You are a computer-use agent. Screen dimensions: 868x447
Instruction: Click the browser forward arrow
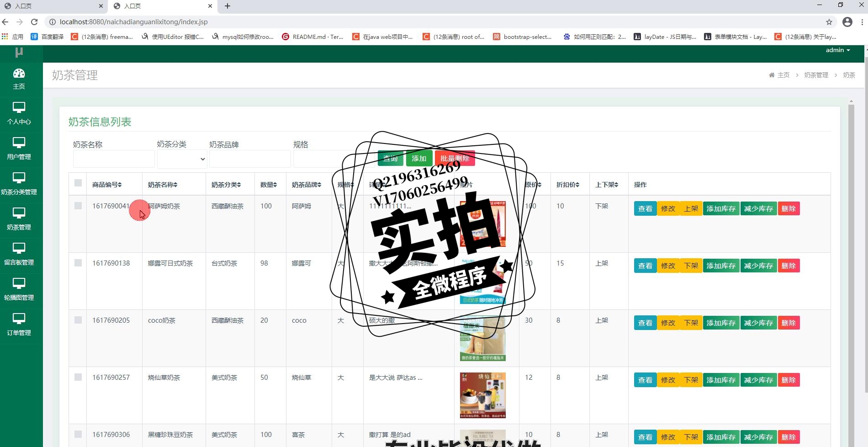click(x=20, y=22)
